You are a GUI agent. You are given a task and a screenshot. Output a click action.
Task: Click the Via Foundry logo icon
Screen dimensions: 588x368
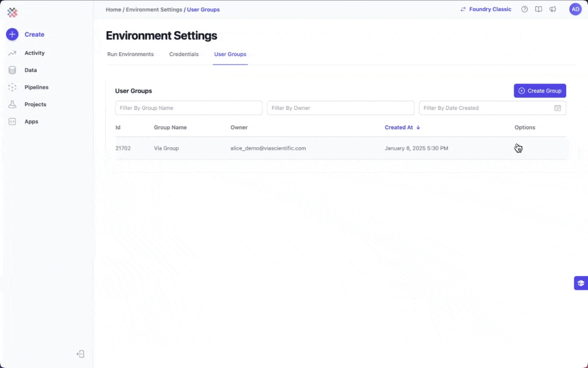tap(12, 12)
